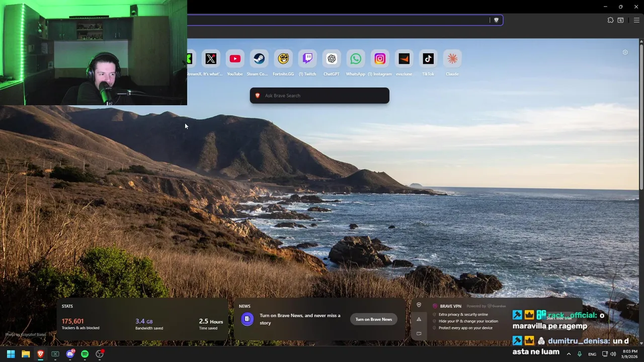Click the Ask Brave Search input field
The height and width of the screenshot is (362, 644).
[x=319, y=96]
